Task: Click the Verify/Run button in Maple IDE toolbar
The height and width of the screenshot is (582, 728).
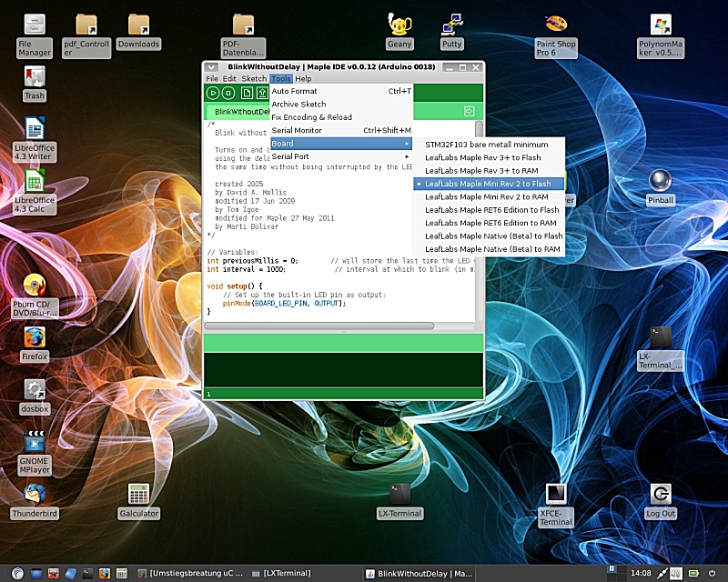Action: click(x=213, y=93)
